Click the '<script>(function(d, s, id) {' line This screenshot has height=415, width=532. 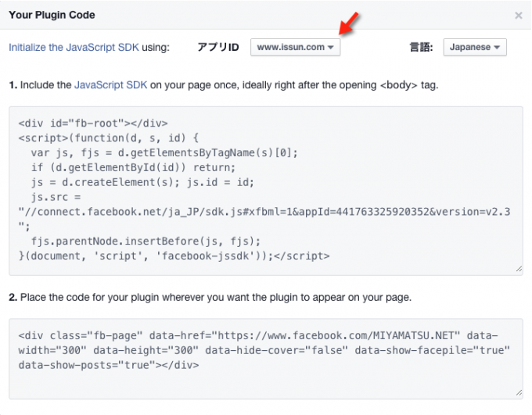click(109, 138)
